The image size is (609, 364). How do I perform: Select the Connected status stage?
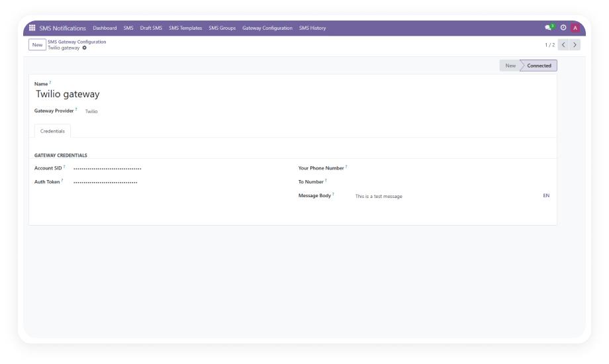[x=539, y=66]
